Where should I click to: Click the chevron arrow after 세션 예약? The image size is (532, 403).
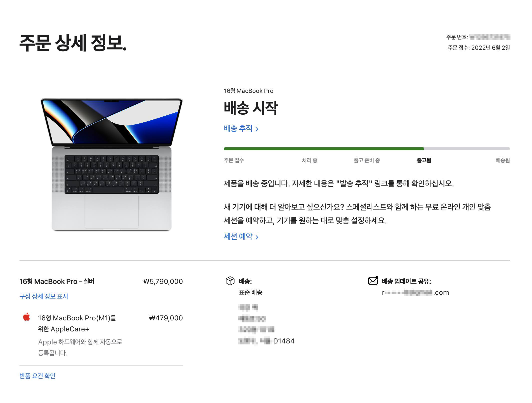click(257, 237)
